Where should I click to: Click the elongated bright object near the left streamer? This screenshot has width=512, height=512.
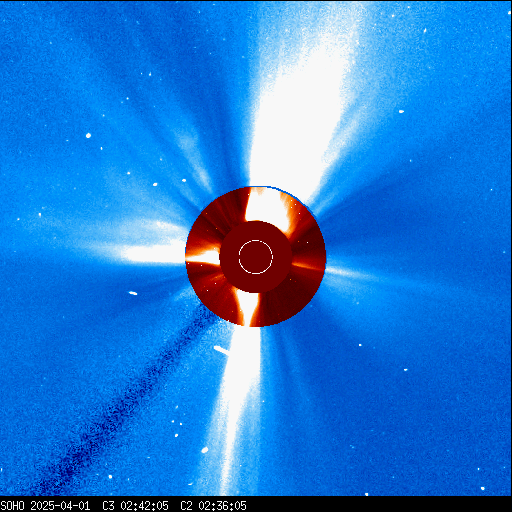[133, 293]
